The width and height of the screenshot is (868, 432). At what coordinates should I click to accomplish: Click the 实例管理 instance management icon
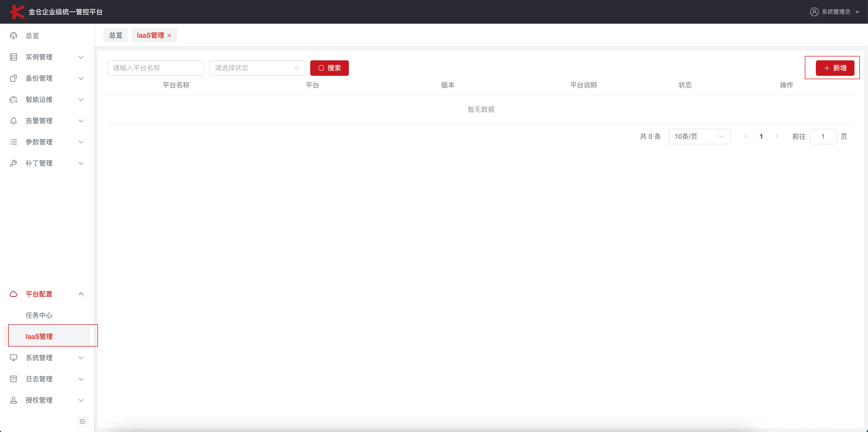(14, 57)
